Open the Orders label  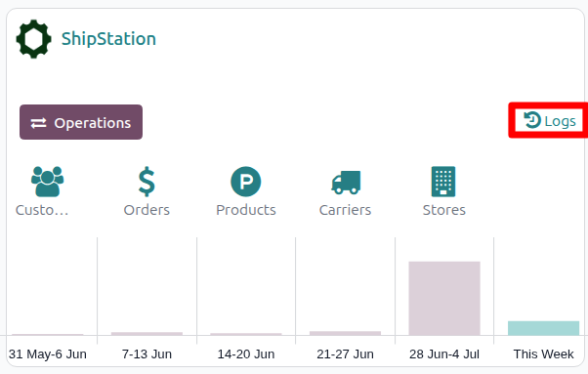coord(147,210)
